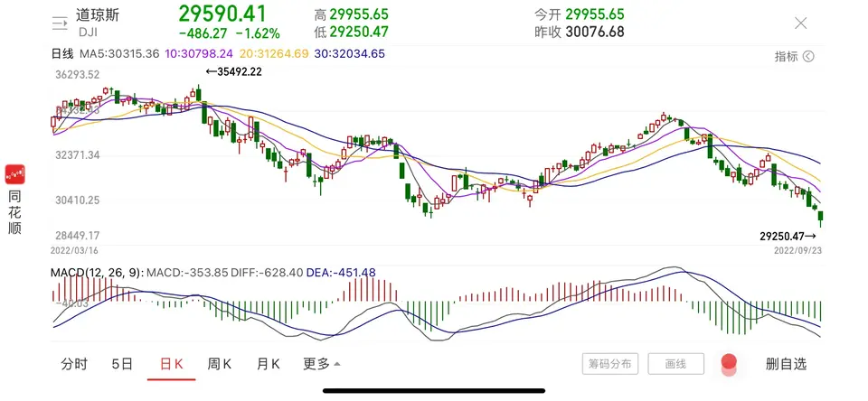This screenshot has width=868, height=401.
Task: Tap the MA5:30315.36 indicator label
Action: click(119, 54)
